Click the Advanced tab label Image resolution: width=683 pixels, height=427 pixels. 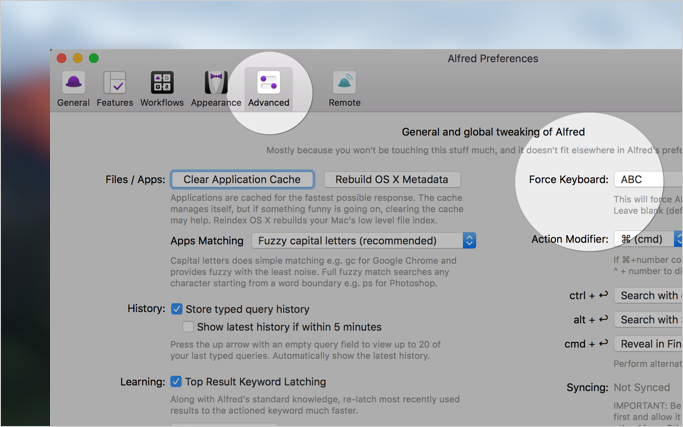point(269,103)
